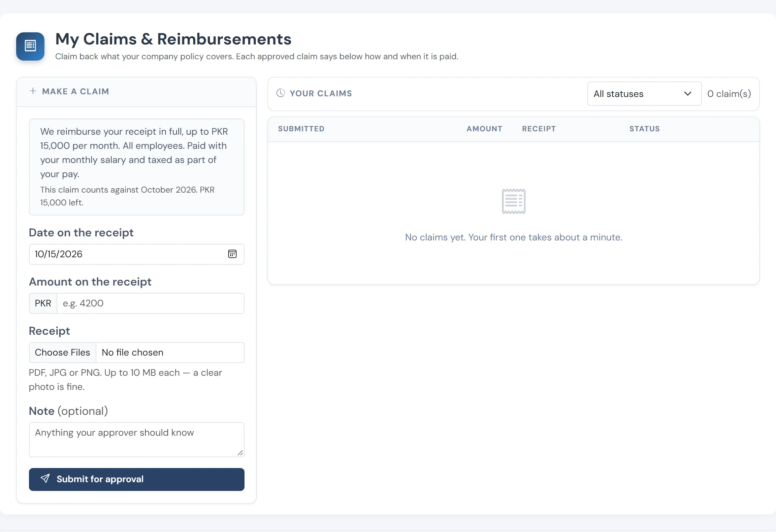The image size is (776, 532).
Task: Click the 'We reimburse your receipt in full' policy text
Action: tap(134, 153)
